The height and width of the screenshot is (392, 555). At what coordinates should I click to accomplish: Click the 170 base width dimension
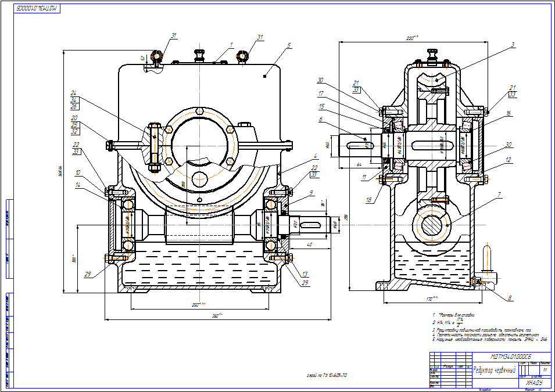click(x=432, y=299)
